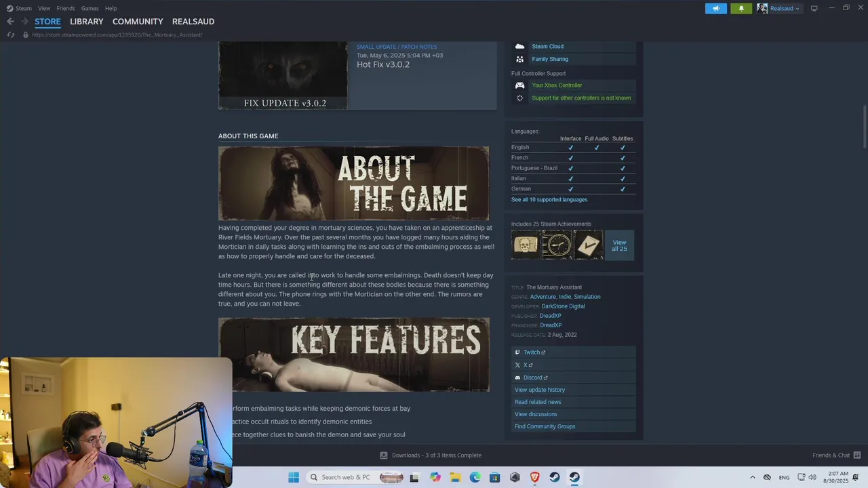Open the Windows Start menu
The image size is (868, 488).
293,477
